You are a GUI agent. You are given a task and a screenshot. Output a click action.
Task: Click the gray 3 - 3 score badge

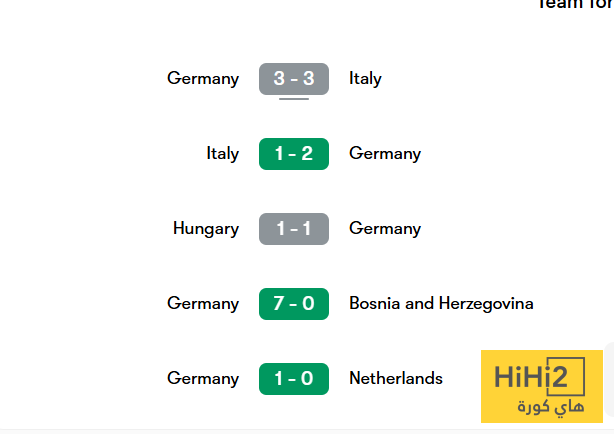pos(293,78)
